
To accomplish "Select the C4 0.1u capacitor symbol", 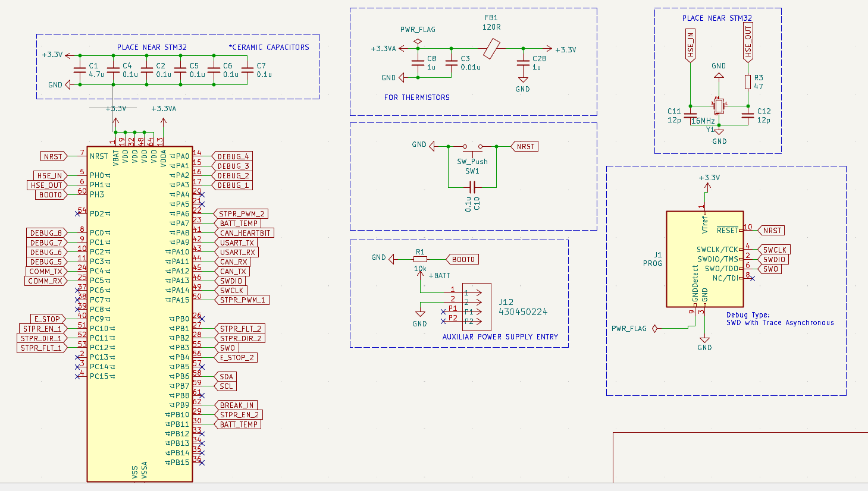I will tap(113, 70).
